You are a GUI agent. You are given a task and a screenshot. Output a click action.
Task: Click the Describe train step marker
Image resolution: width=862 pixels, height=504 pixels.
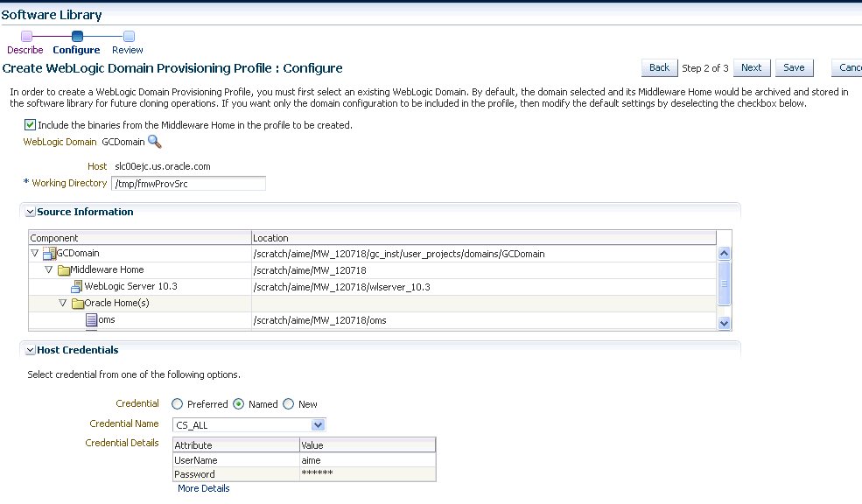coord(26,36)
